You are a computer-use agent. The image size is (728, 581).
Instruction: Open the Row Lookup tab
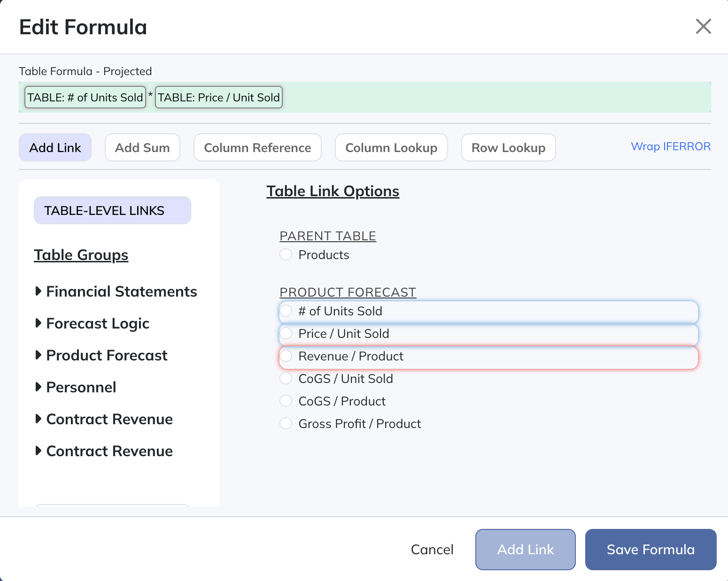click(508, 148)
